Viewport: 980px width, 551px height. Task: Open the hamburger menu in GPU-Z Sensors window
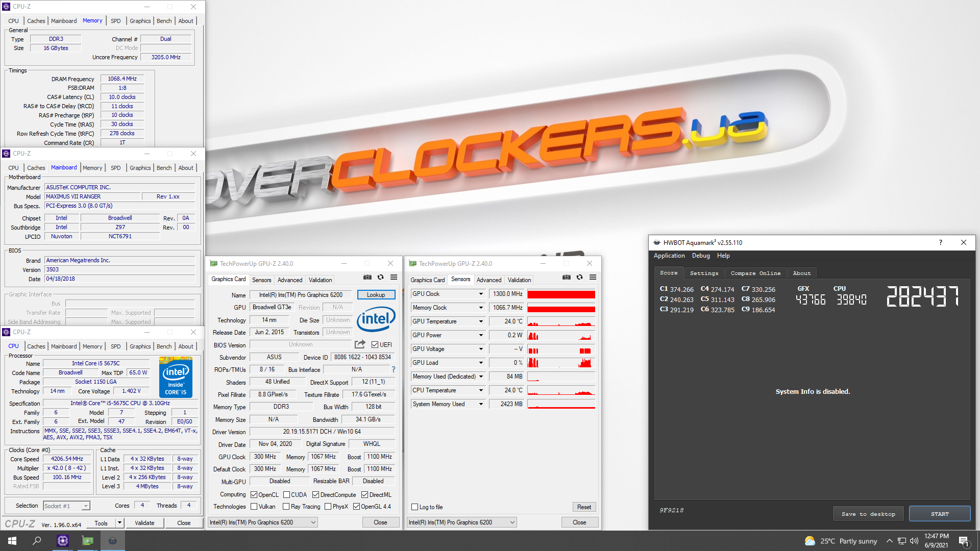point(593,278)
